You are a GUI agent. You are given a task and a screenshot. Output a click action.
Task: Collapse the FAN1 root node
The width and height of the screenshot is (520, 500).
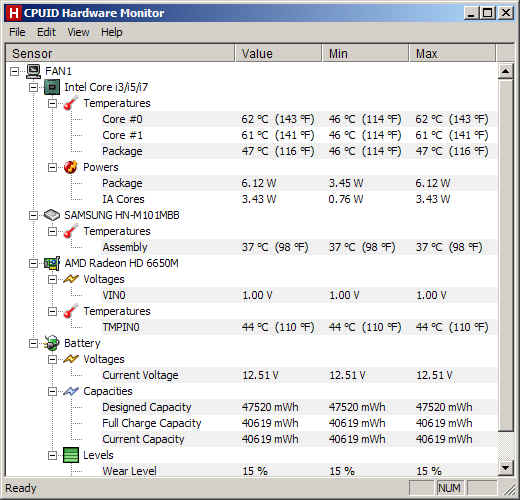click(x=15, y=71)
